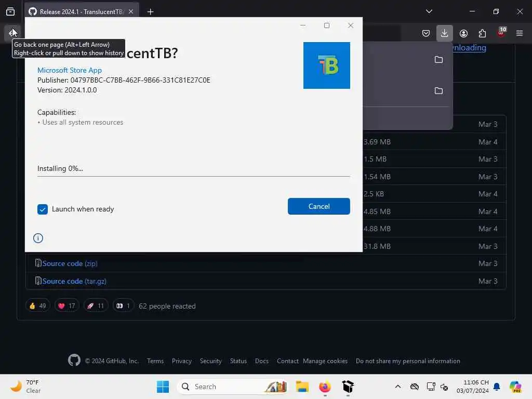Open the App Installer taskbar icon
This screenshot has width=532, height=399.
[348, 387]
